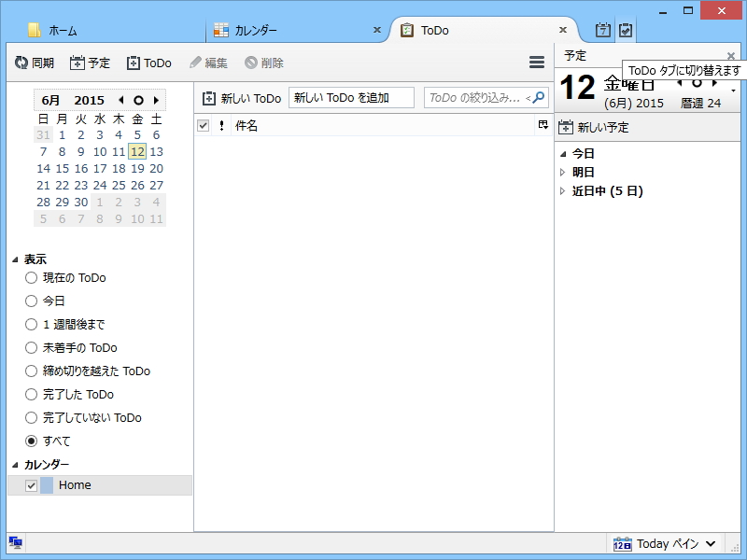Jump to today in mini calendar
Screen dimensions: 747x560
(x=138, y=100)
